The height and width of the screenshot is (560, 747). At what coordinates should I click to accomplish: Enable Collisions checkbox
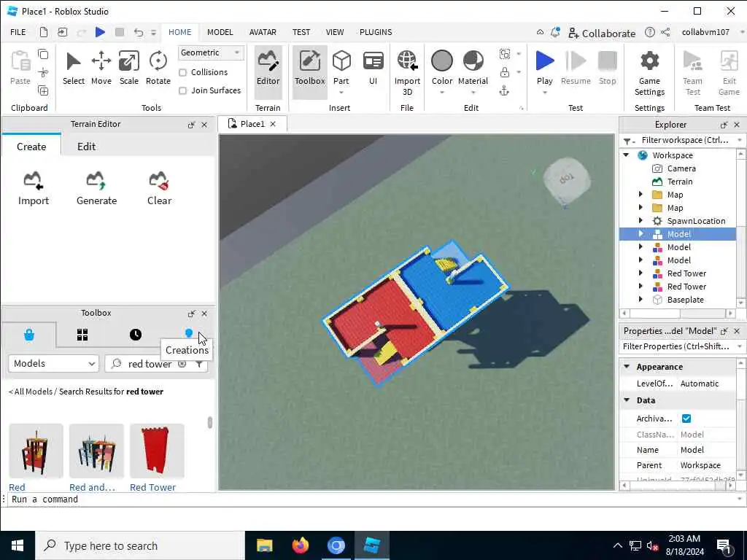pyautogui.click(x=182, y=72)
